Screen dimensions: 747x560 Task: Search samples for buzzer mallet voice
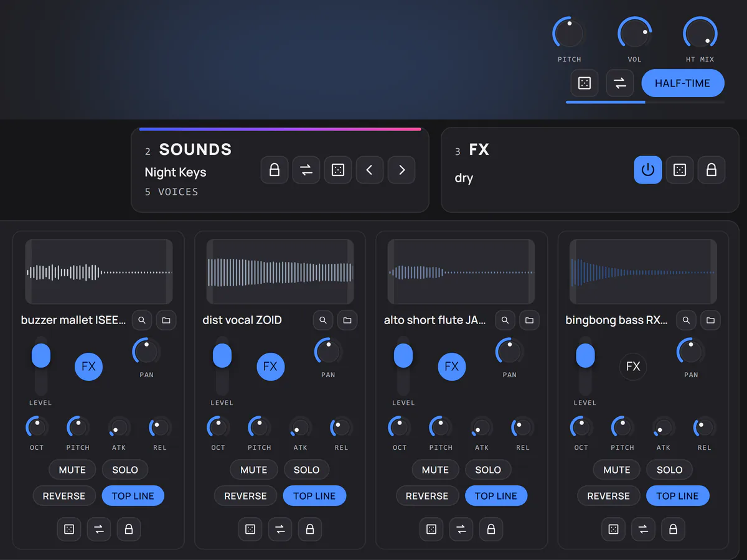[142, 320]
